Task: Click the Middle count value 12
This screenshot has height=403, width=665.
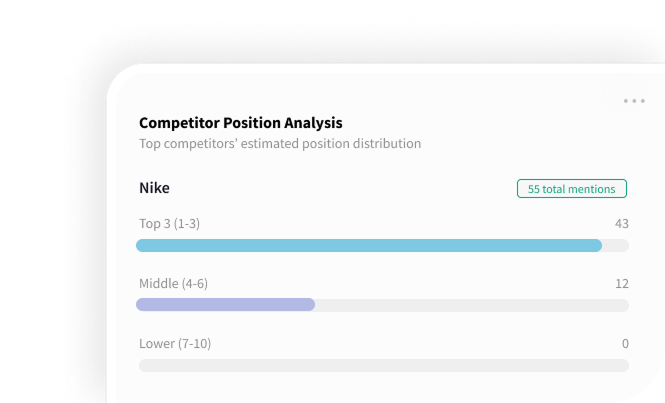Action: pyautogui.click(x=621, y=284)
